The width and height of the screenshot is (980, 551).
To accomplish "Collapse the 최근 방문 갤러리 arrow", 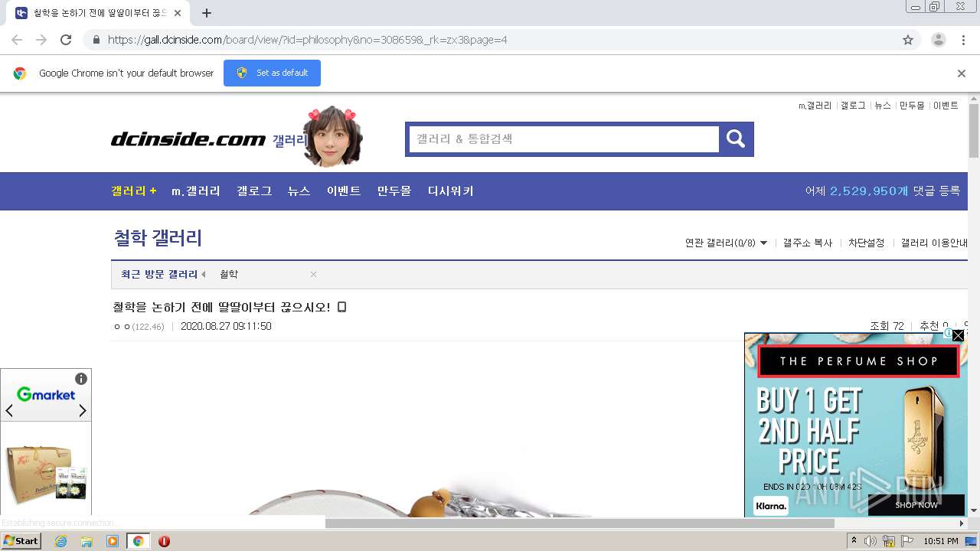I will (203, 274).
